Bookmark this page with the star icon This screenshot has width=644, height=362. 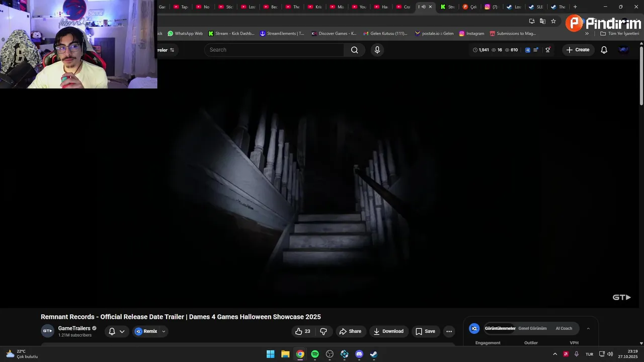(x=553, y=21)
